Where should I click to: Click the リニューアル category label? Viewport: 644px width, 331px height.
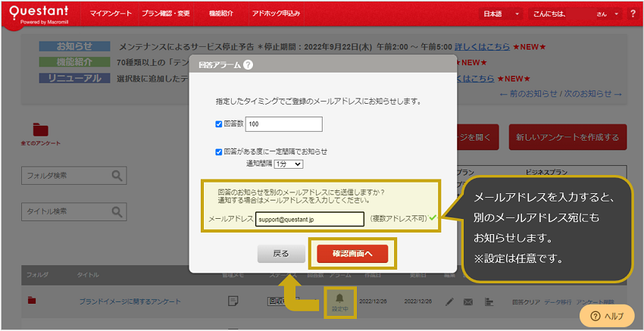coord(75,78)
